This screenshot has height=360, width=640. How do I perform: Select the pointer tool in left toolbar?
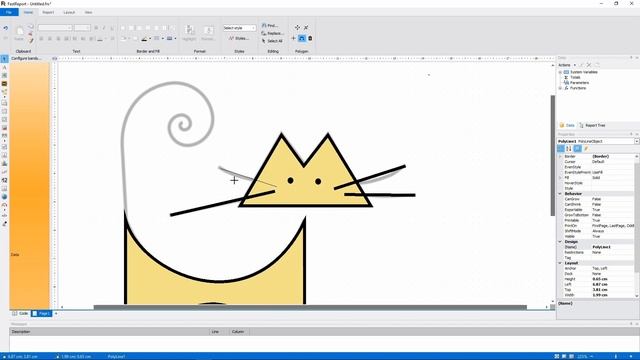click(4, 59)
